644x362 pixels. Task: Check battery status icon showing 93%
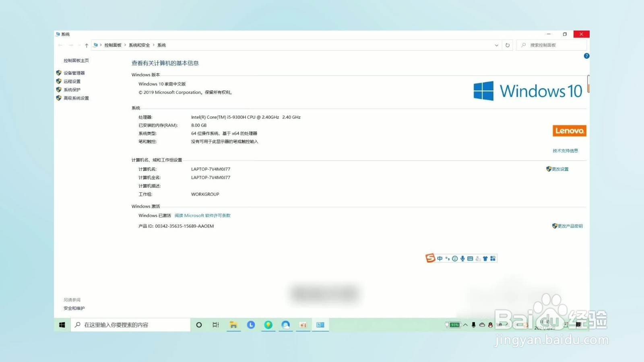click(453, 325)
